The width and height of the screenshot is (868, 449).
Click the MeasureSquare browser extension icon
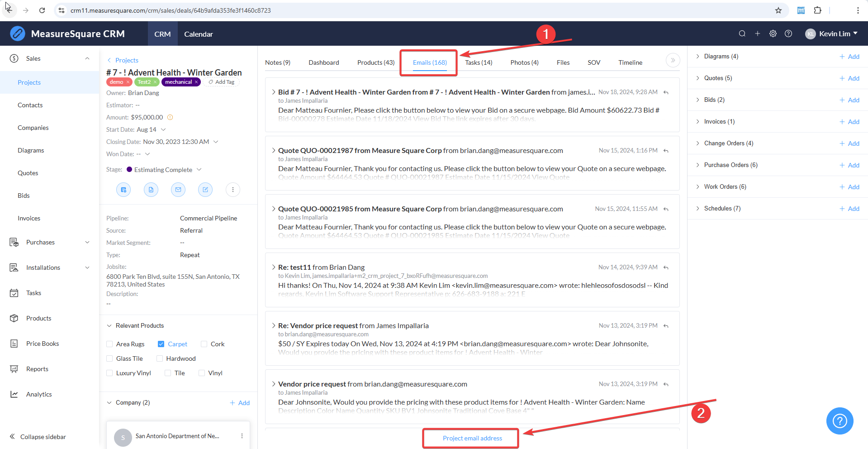(801, 10)
